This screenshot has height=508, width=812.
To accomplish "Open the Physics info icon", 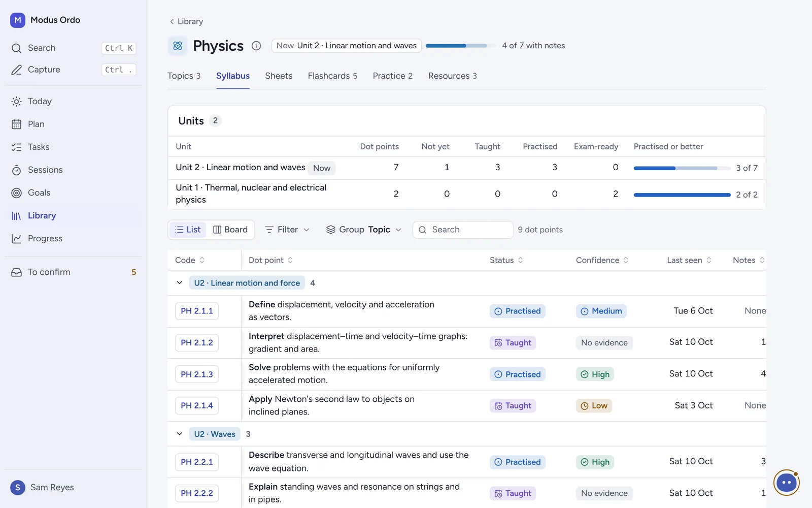I will coord(256,46).
